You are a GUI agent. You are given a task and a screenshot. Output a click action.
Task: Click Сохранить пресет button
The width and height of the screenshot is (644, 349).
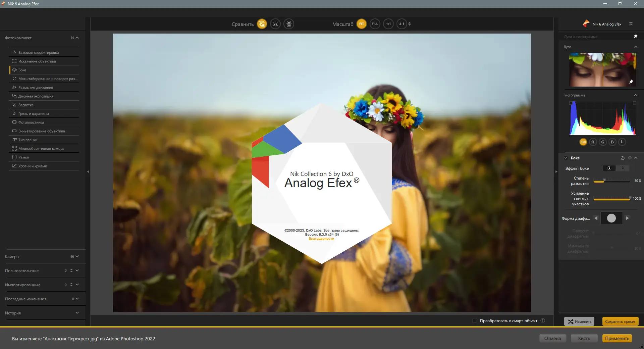620,321
